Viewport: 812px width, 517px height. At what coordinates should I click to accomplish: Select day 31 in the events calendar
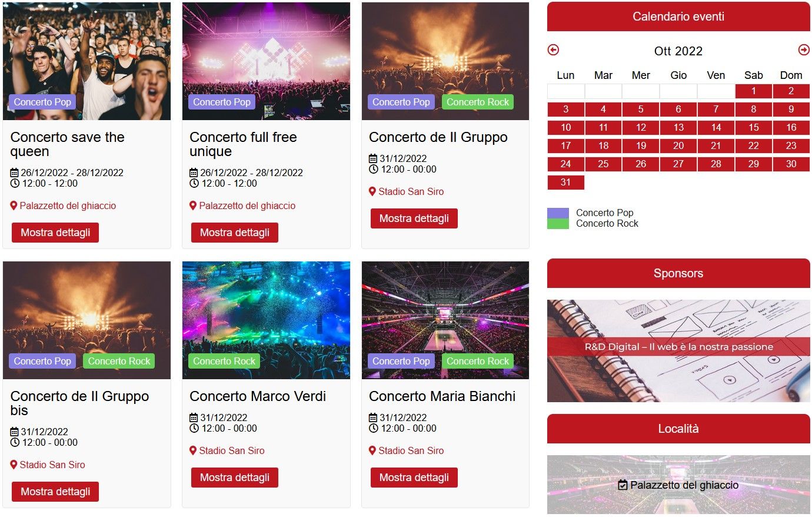(566, 182)
